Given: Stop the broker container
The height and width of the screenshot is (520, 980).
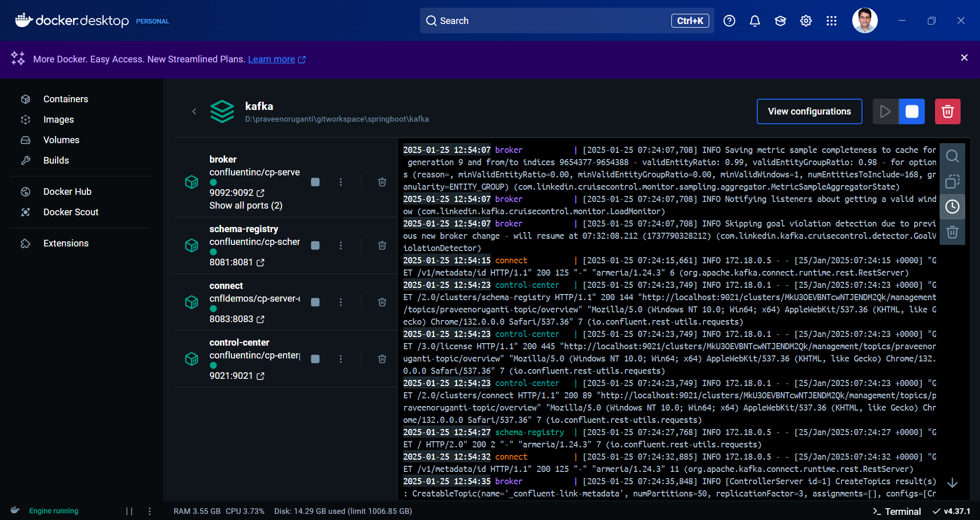Looking at the screenshot, I should coord(315,182).
